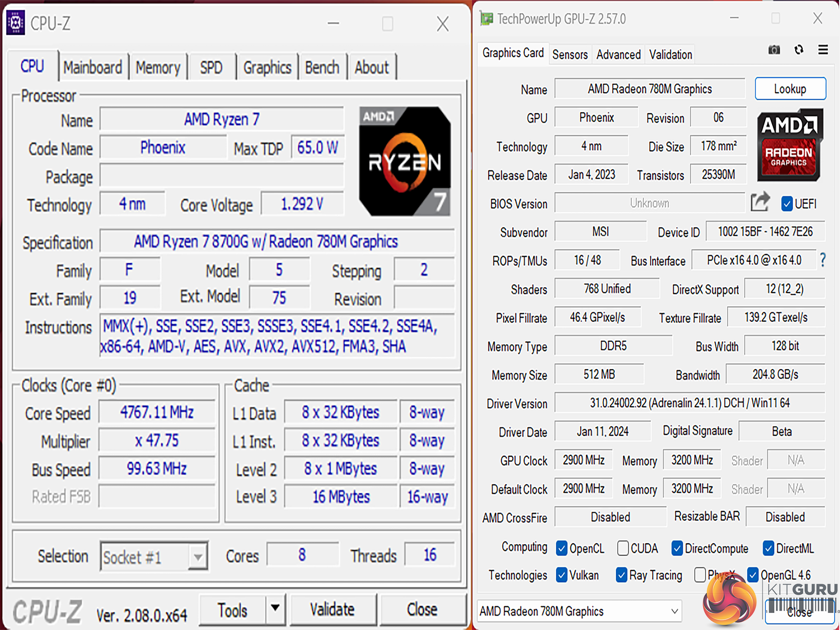This screenshot has width=840, height=630.
Task: Click the AMD Radeon Graphics logo
Action: [x=789, y=146]
